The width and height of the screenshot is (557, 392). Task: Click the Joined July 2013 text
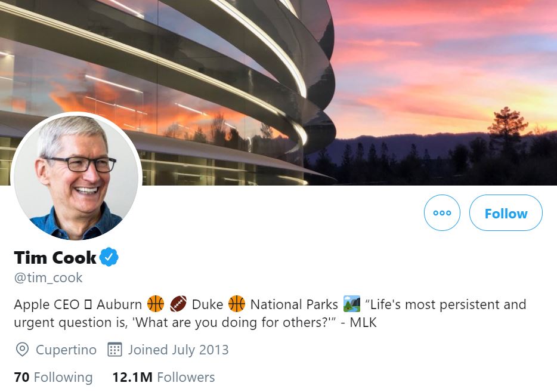[178, 350]
